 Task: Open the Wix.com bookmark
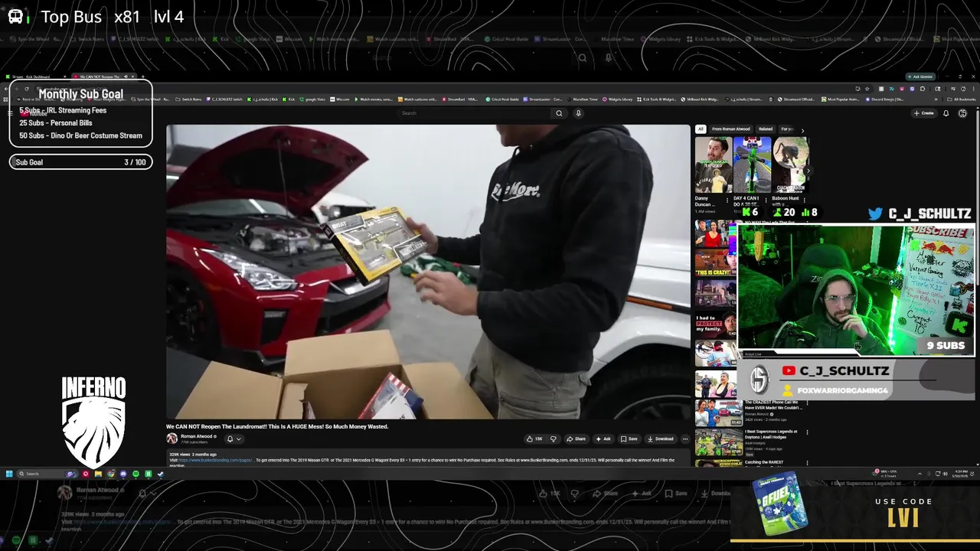[340, 99]
